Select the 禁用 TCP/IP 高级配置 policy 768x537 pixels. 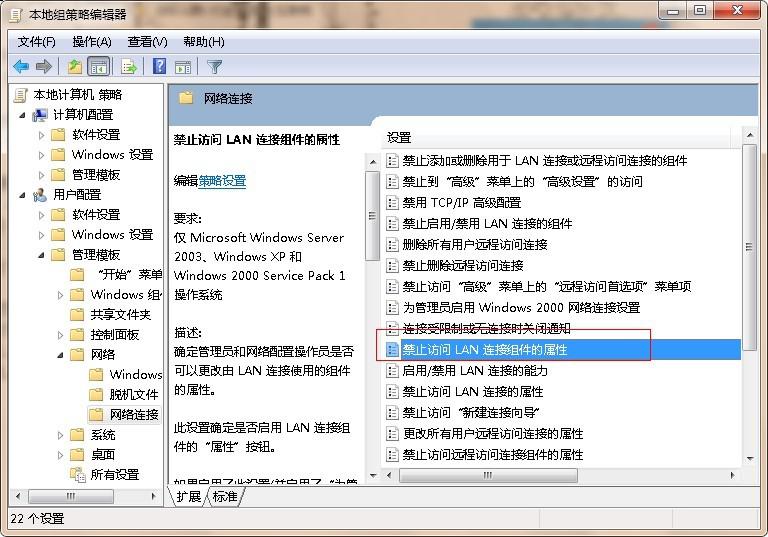tap(461, 202)
